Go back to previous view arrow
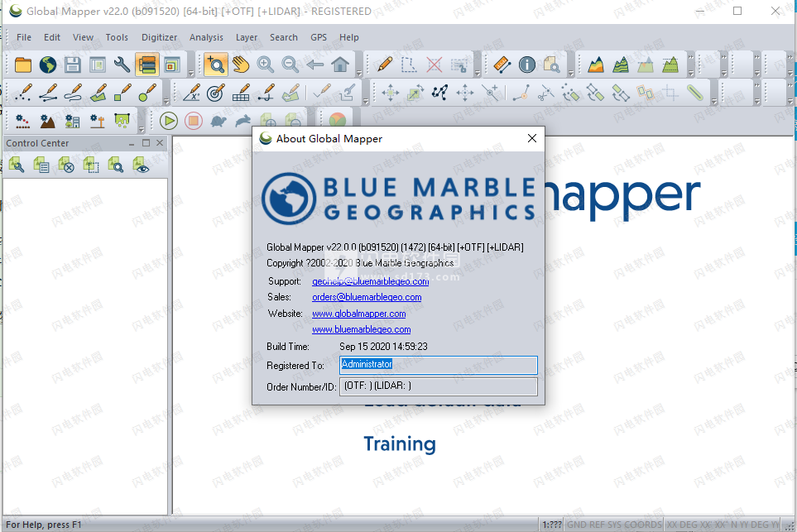This screenshot has height=532, width=797. pos(315,65)
